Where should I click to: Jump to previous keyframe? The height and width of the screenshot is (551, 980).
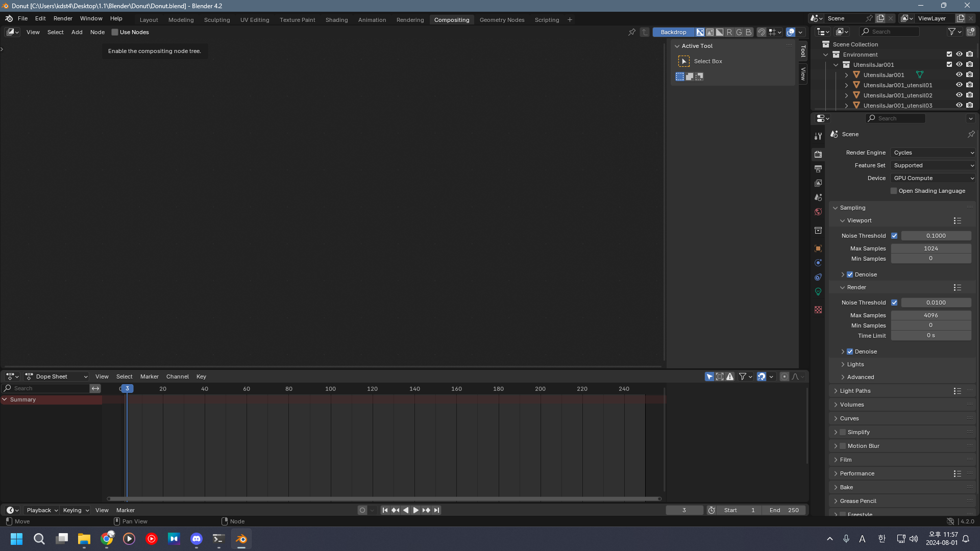tap(396, 510)
